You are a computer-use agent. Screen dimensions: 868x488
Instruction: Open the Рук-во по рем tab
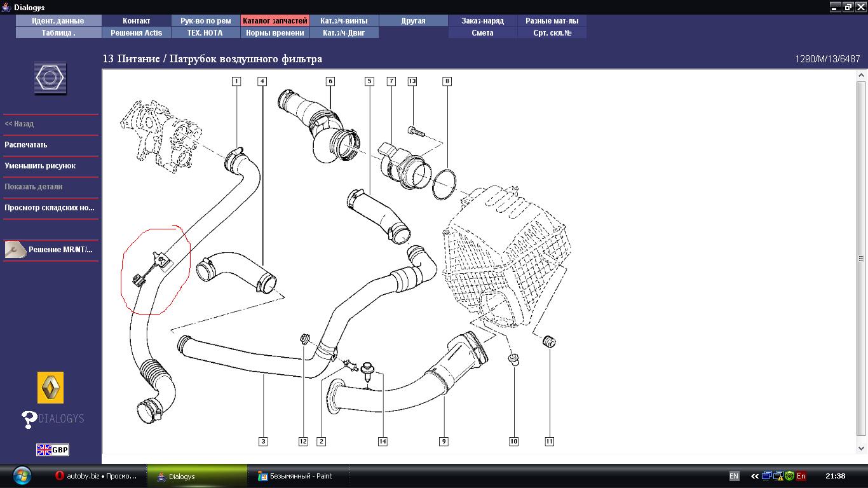pos(206,21)
